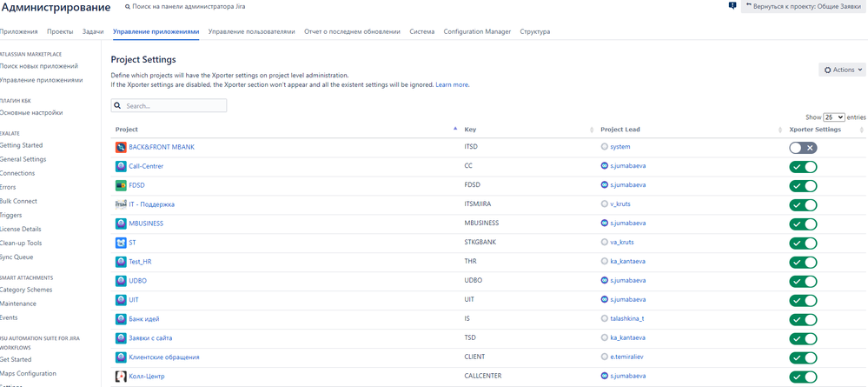Image resolution: width=868 pixels, height=387 pixels.
Task: Disable Xporter for Клиентские обращения
Action: tap(803, 358)
